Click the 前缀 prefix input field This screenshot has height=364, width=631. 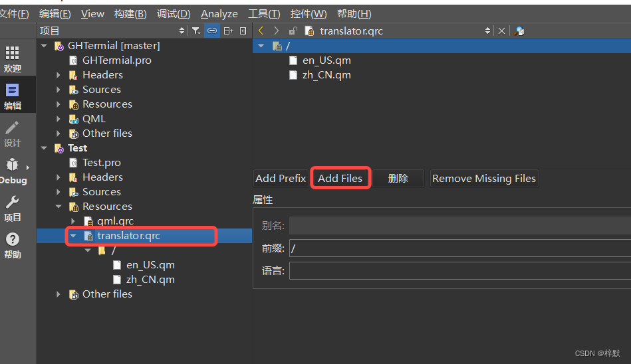[x=460, y=248]
